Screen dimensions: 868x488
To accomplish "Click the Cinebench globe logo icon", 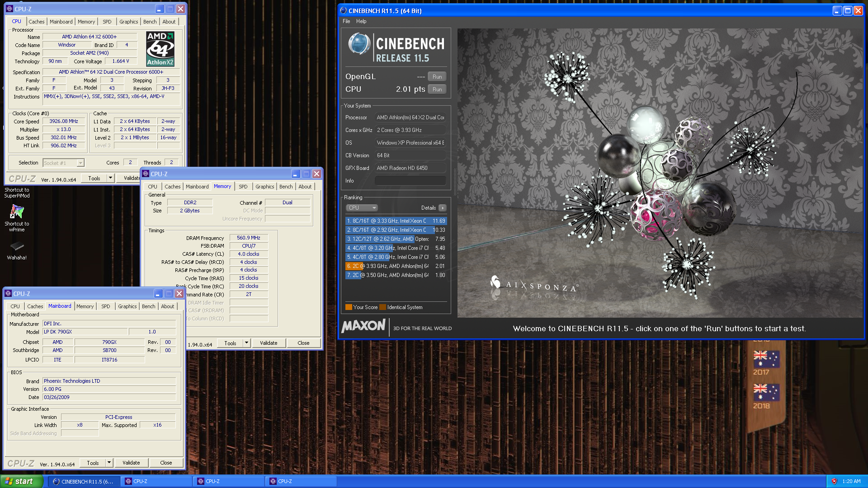I will [359, 44].
